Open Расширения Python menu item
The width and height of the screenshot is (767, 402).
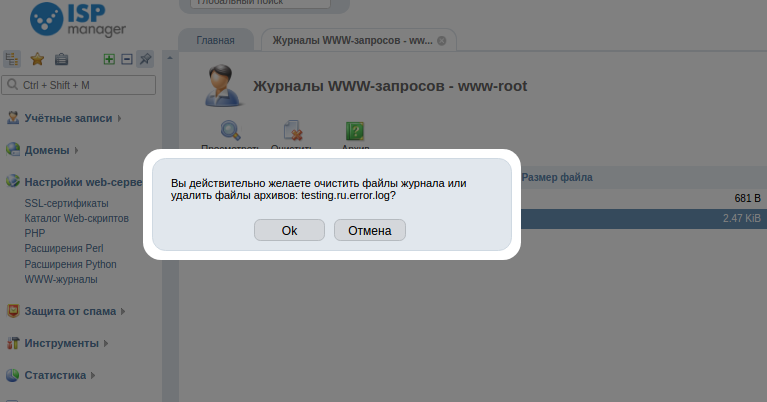(70, 264)
